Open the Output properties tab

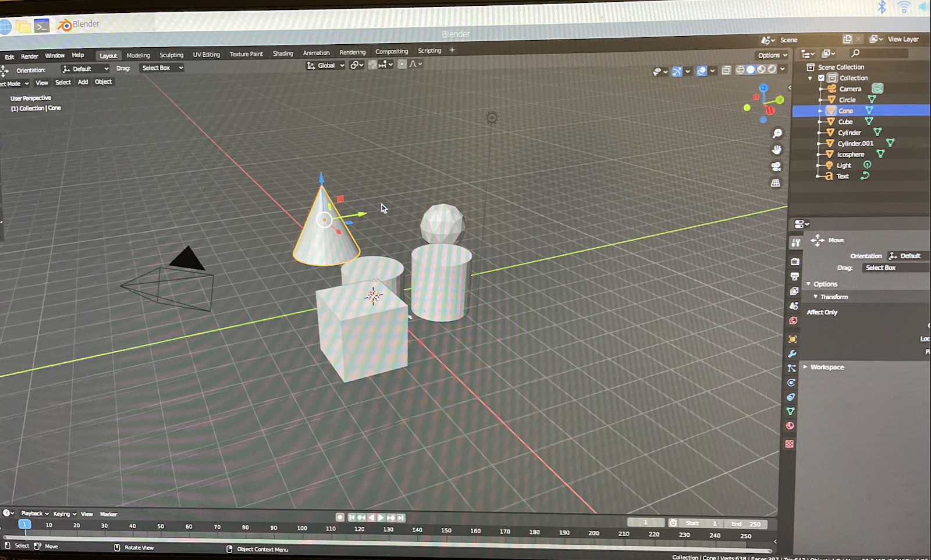(x=795, y=276)
